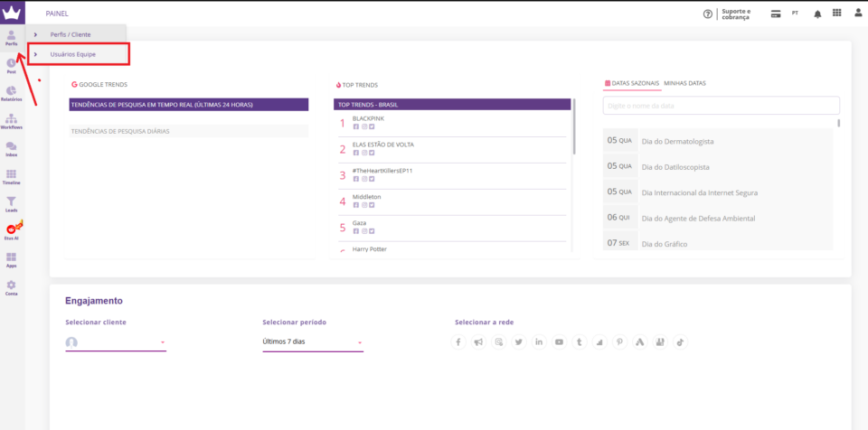Toggle the TikTok network filter
This screenshot has width=868, height=430.
pos(680,342)
